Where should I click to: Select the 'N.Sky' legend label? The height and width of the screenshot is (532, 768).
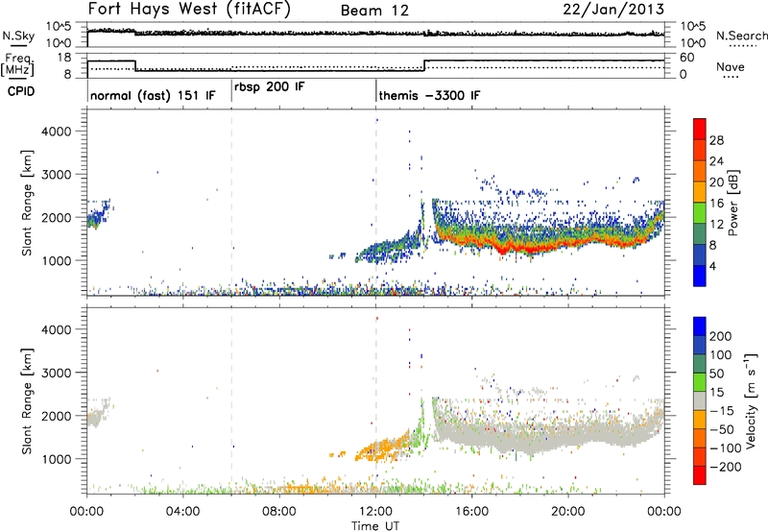tap(18, 36)
